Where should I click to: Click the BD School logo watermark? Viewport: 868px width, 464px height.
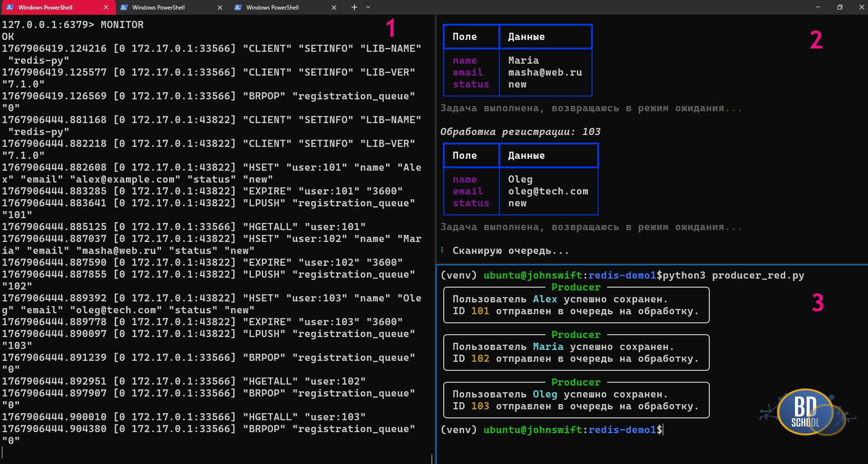coord(806,411)
